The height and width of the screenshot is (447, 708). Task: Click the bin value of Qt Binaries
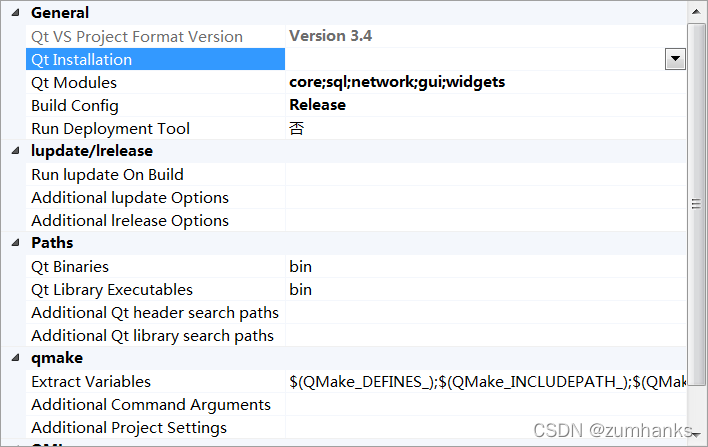click(301, 266)
